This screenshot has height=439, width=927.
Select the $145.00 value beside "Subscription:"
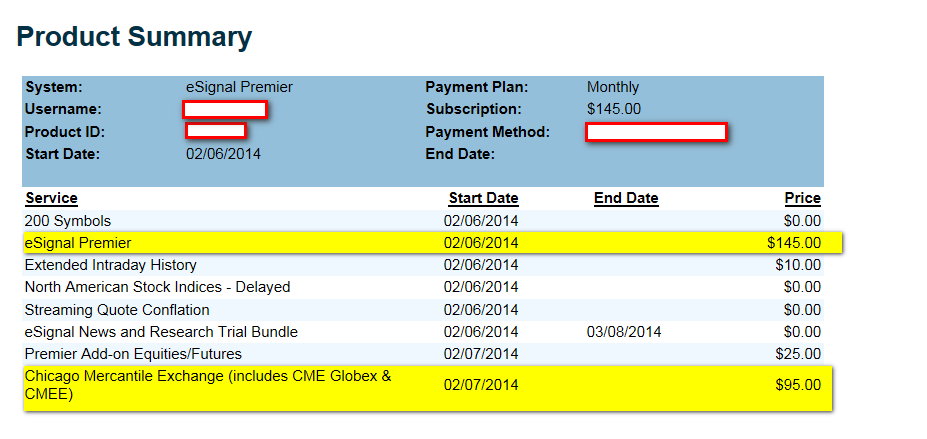coord(614,109)
